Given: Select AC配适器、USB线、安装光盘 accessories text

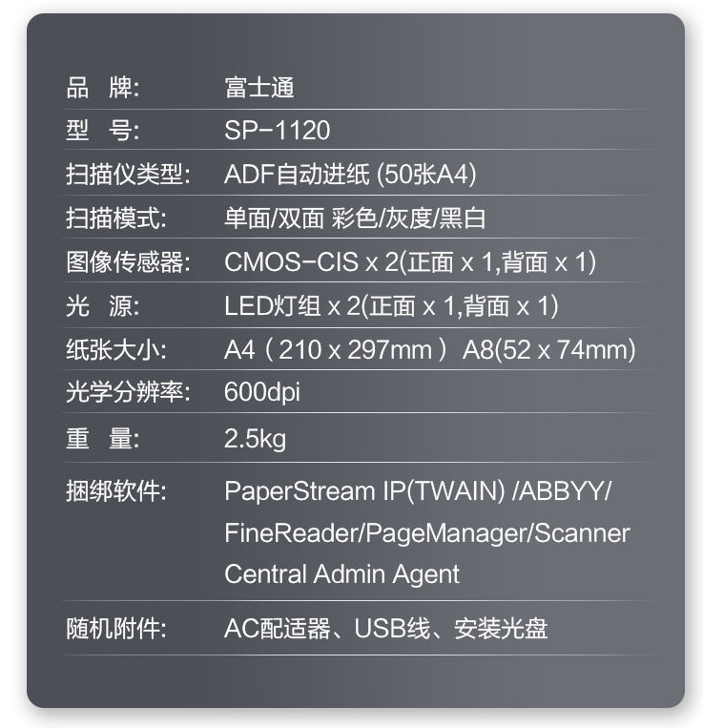Looking at the screenshot, I should pos(386,629).
